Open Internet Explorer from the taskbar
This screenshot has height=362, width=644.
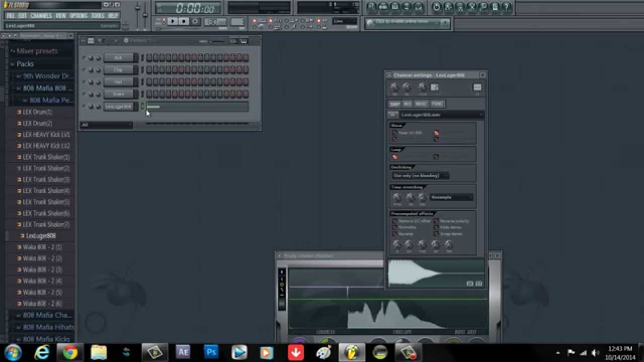click(42, 352)
